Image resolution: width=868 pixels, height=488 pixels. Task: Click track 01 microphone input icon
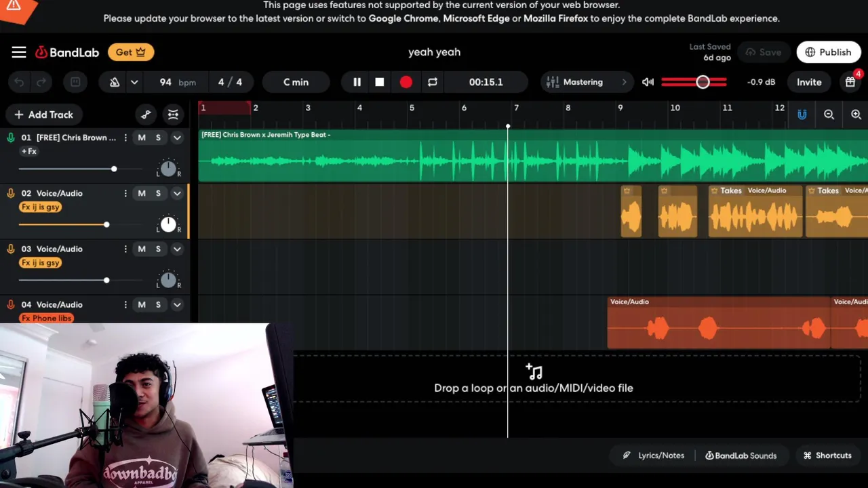[11, 138]
